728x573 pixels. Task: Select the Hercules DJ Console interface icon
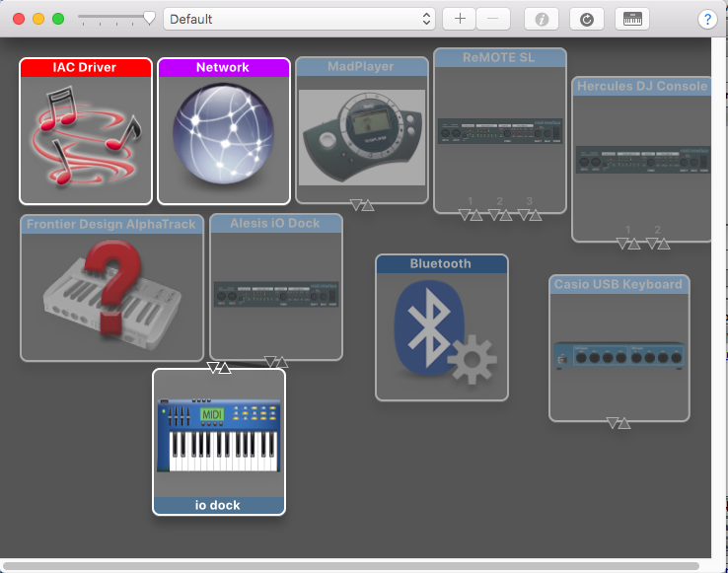tap(643, 160)
